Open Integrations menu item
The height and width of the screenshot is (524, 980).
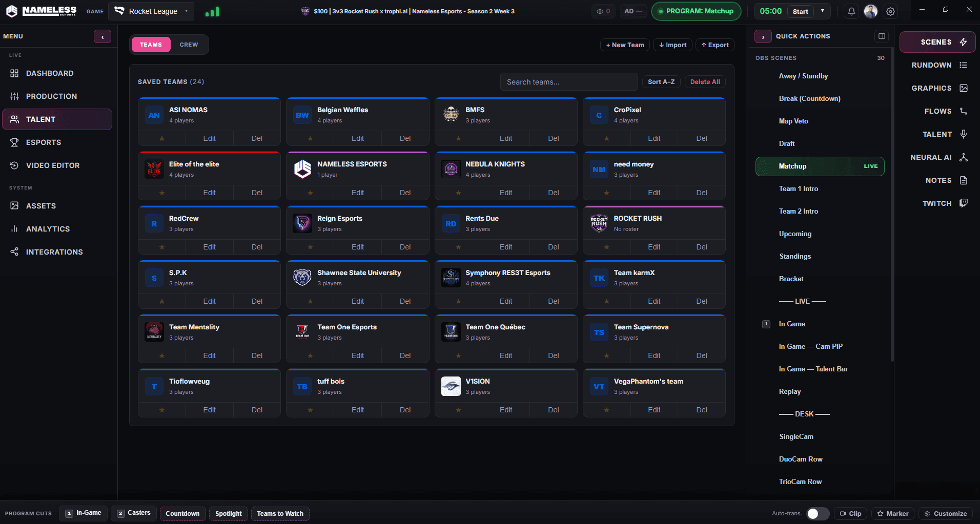tap(57, 252)
